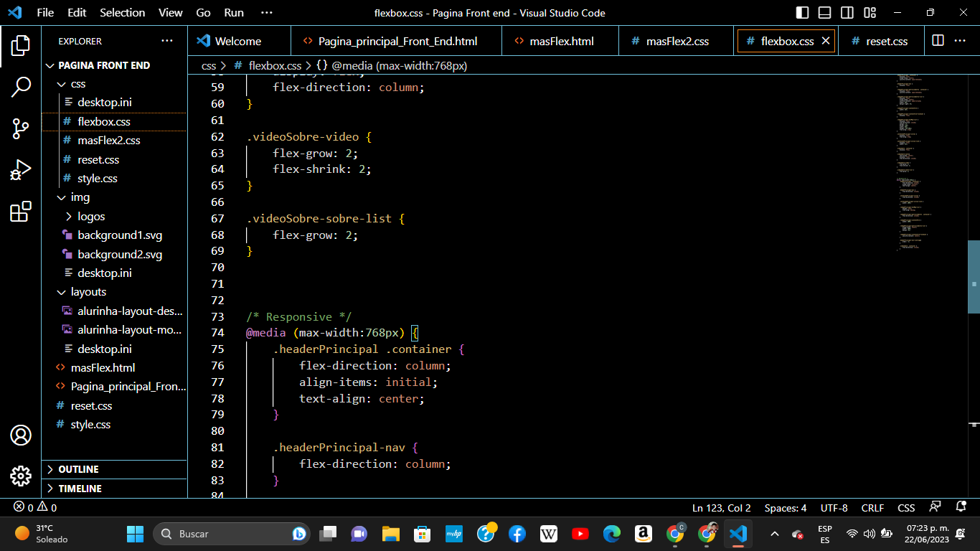Open the Run menu
The width and height of the screenshot is (980, 551).
(234, 13)
